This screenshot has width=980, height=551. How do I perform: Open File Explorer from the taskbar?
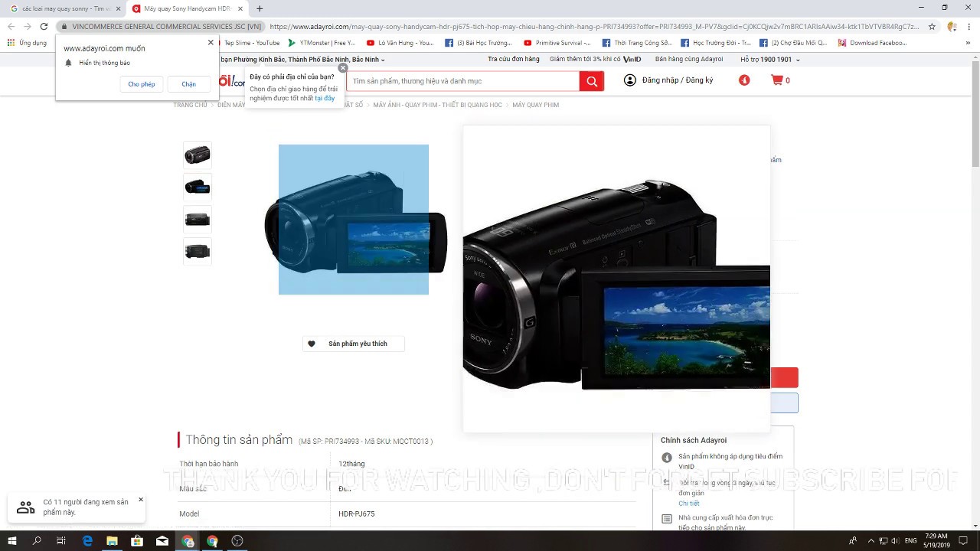(112, 540)
